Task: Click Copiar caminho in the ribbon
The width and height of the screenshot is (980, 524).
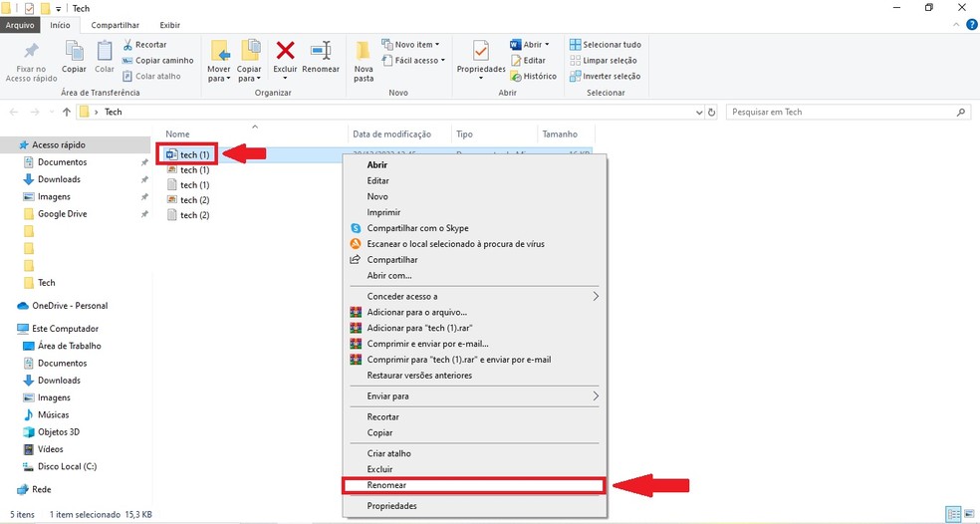Action: 157,60
